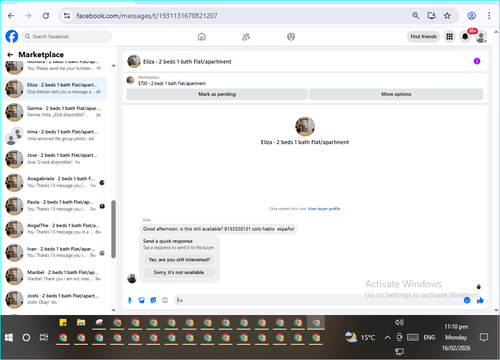Go back from Marketplace with arrow
The height and width of the screenshot is (360, 500).
click(x=10, y=55)
